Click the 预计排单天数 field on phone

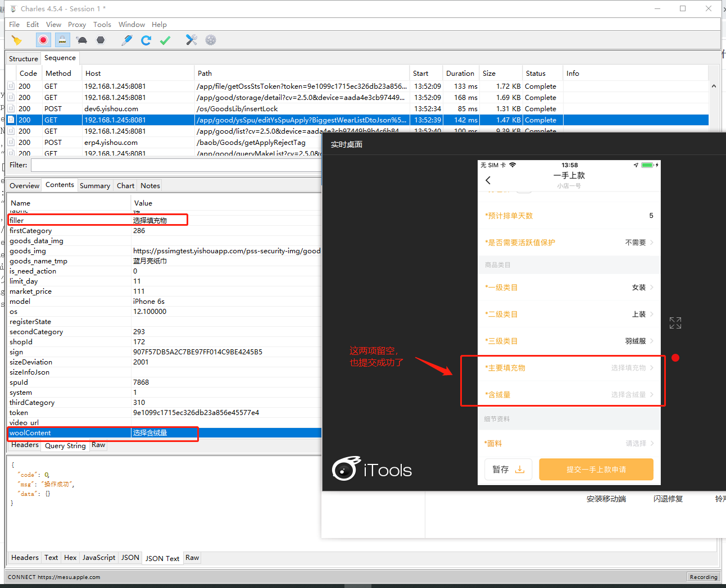click(569, 216)
